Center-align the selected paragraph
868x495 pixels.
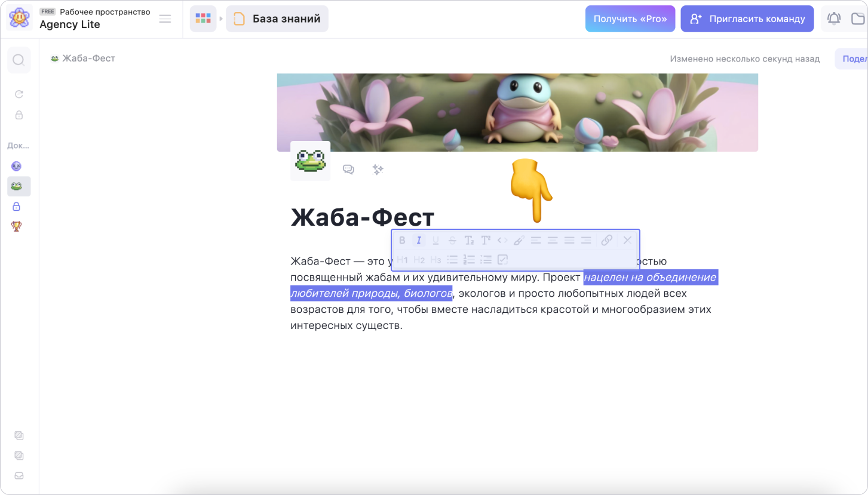click(553, 240)
